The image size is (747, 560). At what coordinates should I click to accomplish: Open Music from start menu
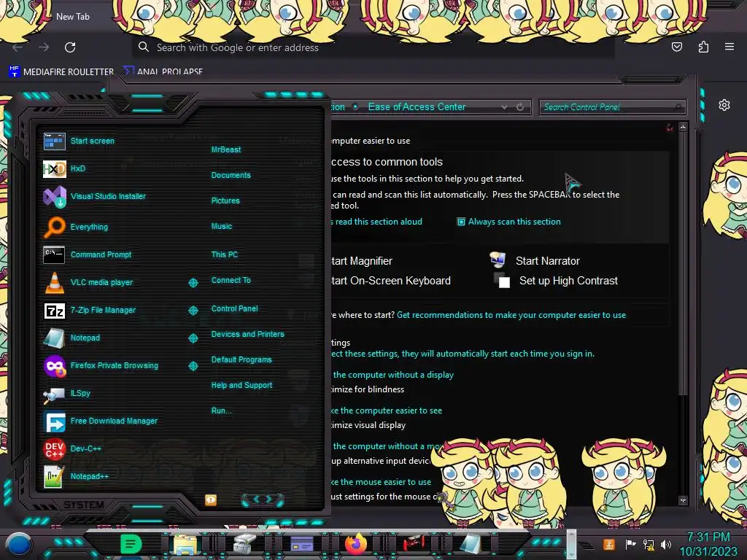click(222, 226)
